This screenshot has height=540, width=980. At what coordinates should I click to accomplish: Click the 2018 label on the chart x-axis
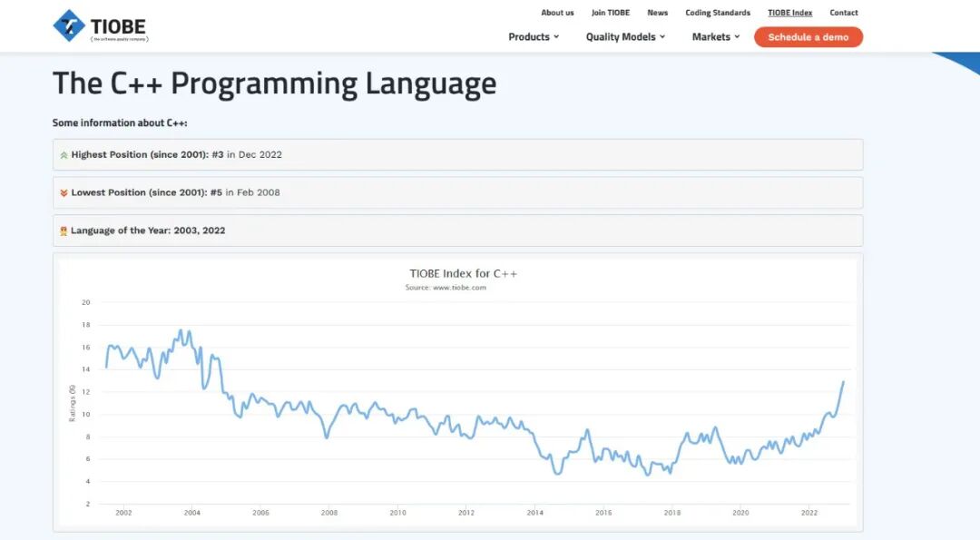coord(671,513)
